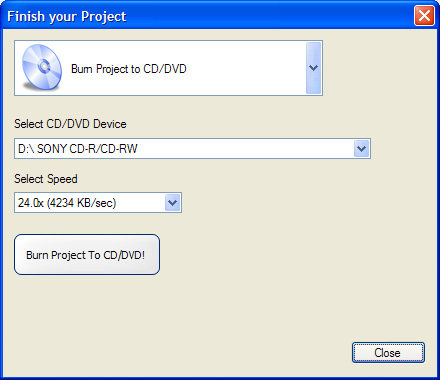Screen dimensions: 440x380
Task: Expand the CD/DVD device dropdown arrow
Action: pos(361,149)
